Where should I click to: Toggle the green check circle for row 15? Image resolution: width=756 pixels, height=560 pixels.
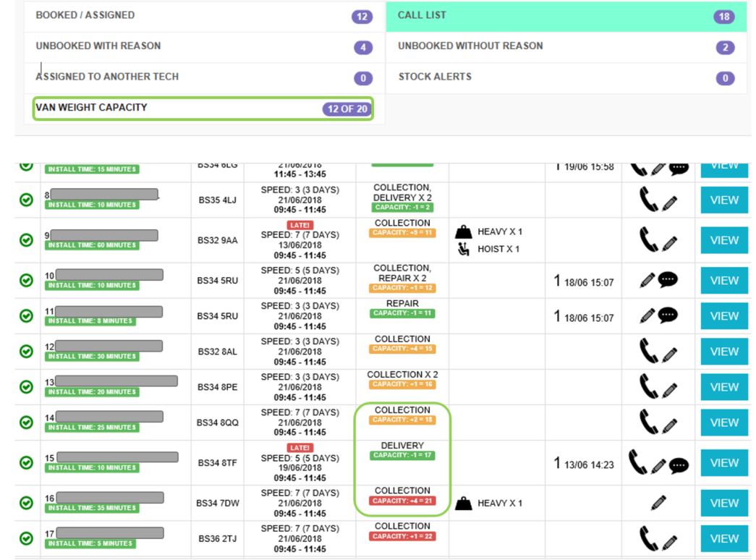click(x=27, y=462)
